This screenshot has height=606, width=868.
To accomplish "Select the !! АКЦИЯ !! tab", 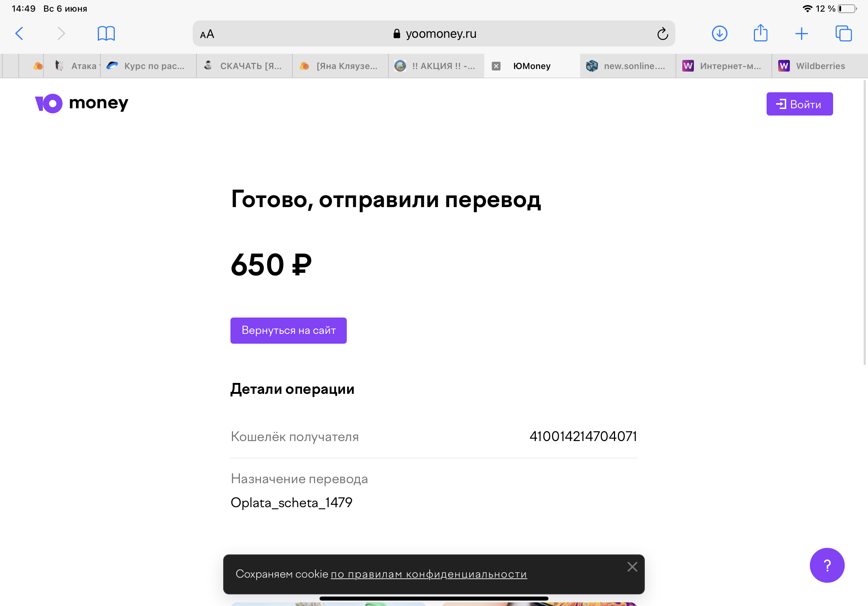I will coord(436,66).
